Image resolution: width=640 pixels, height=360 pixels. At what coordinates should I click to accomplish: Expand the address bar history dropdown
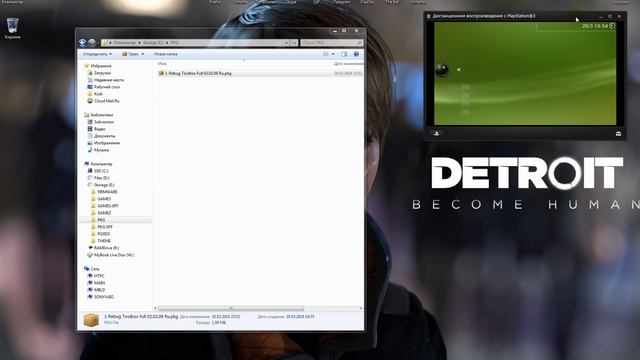coord(286,42)
